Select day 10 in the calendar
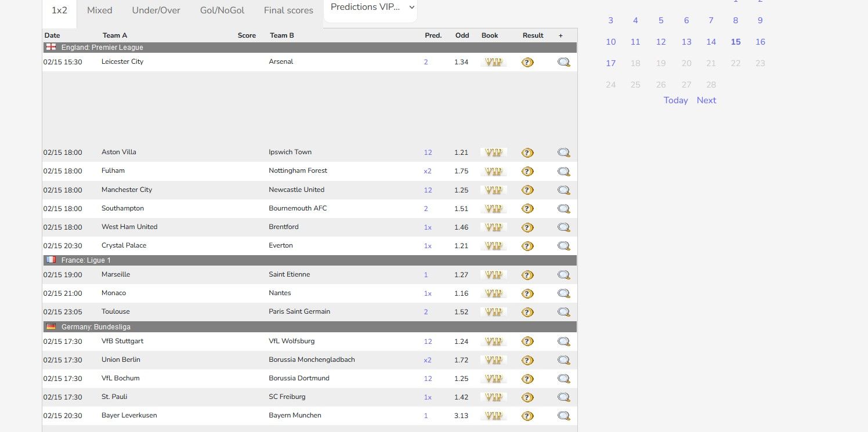Image resolution: width=868 pixels, height=432 pixels. (x=611, y=42)
